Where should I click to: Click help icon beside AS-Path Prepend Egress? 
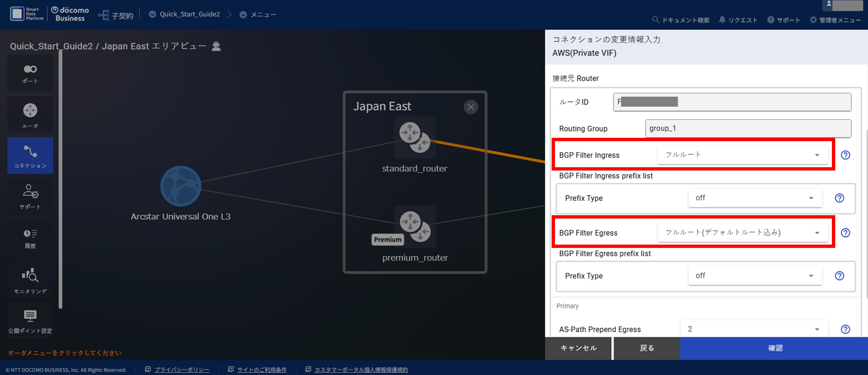point(845,329)
